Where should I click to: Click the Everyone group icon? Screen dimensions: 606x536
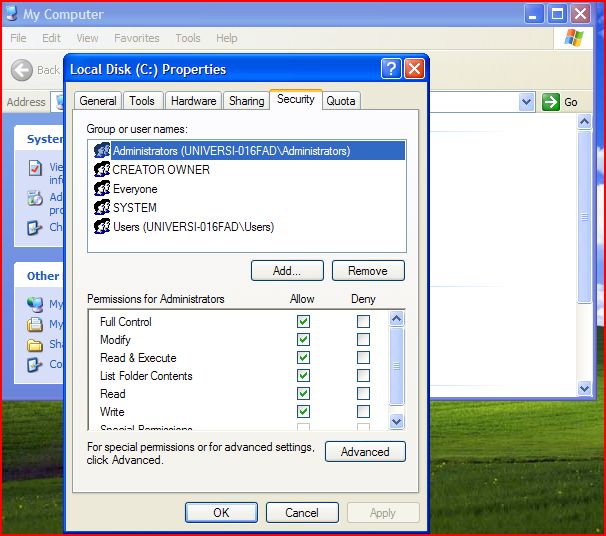click(x=102, y=189)
